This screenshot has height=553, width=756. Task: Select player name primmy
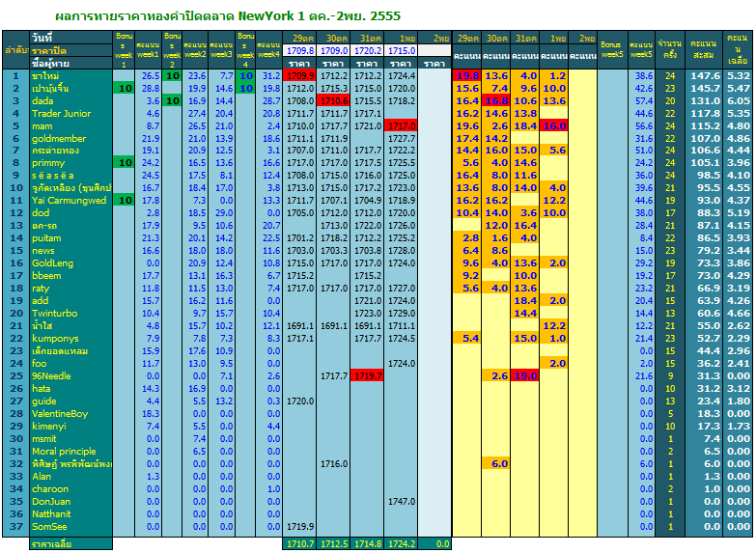tap(48, 163)
